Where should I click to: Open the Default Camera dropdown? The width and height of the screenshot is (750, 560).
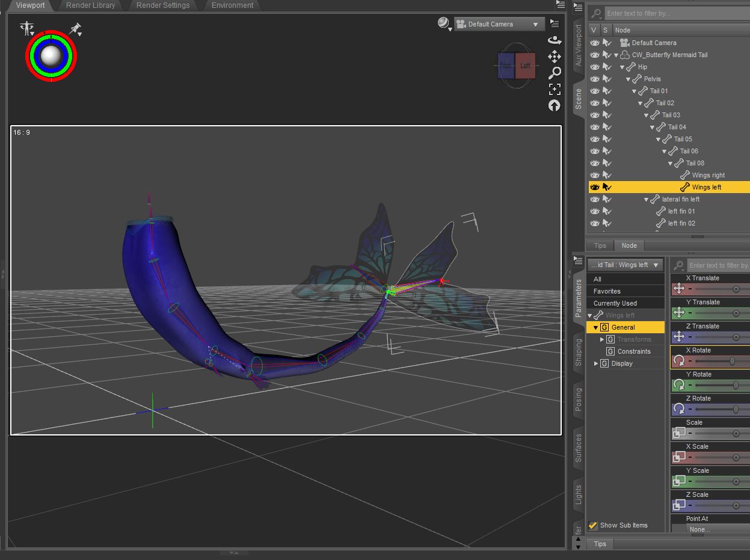click(499, 24)
